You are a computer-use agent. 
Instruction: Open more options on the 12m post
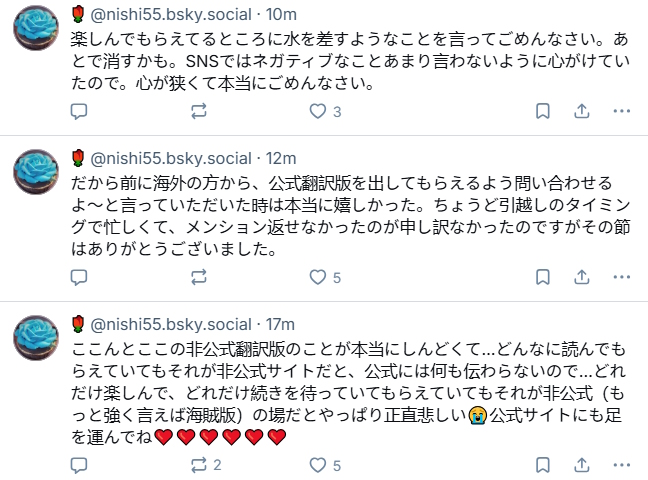point(622,277)
